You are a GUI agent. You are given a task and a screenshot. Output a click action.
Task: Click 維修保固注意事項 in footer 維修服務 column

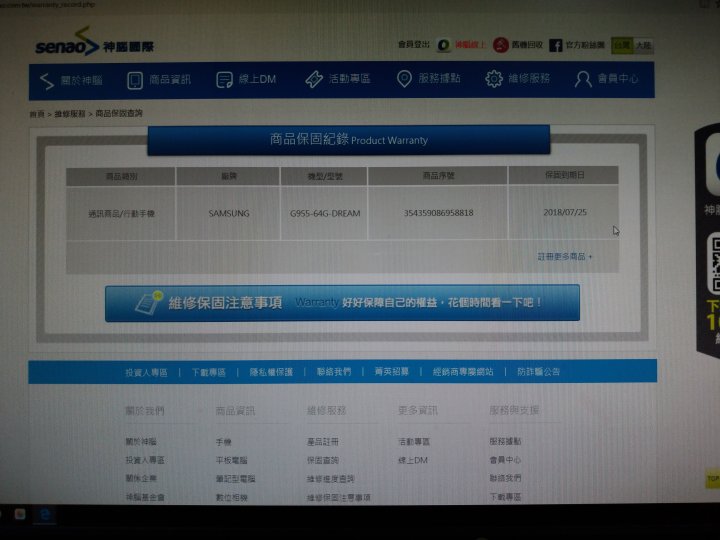pyautogui.click(x=339, y=497)
